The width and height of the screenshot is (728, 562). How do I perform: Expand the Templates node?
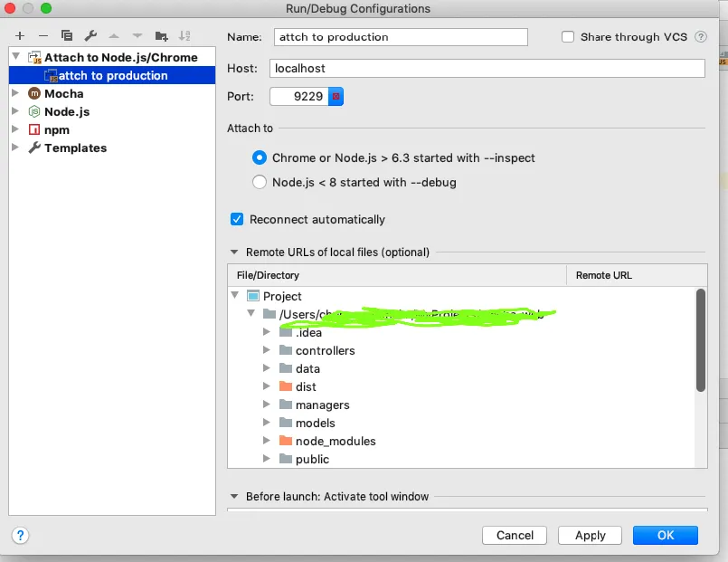[x=15, y=148]
